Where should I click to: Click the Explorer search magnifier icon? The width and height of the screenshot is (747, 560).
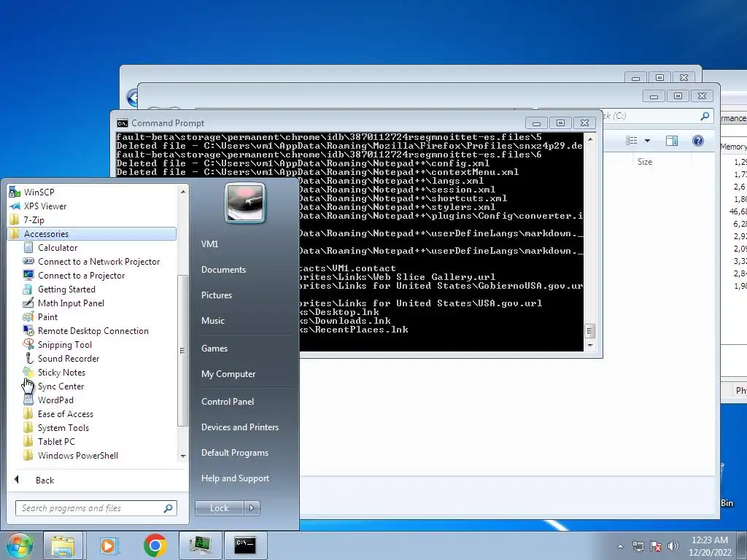point(705,116)
